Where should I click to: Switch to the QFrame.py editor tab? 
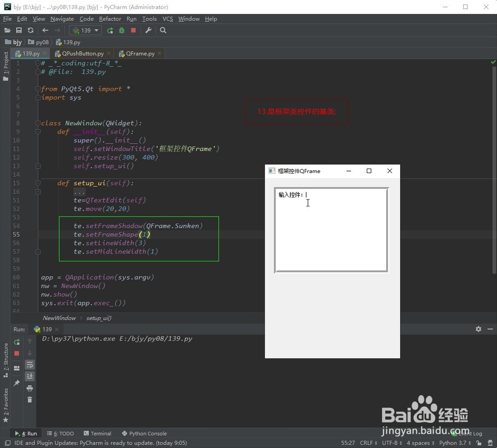click(140, 54)
